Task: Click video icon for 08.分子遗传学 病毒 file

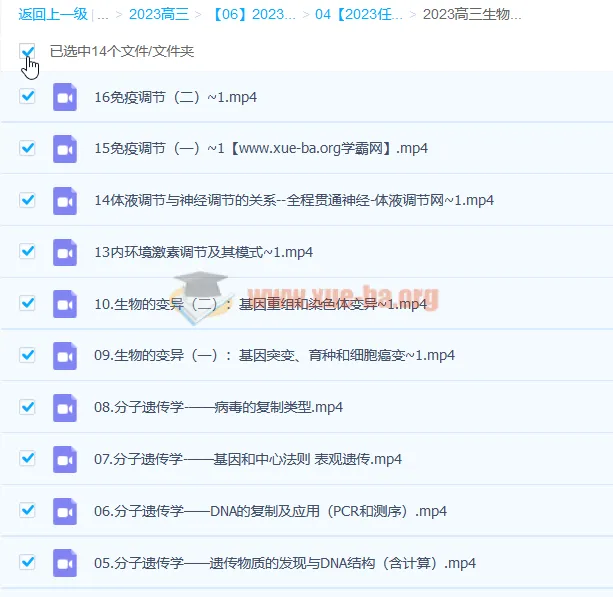Action: pos(65,407)
